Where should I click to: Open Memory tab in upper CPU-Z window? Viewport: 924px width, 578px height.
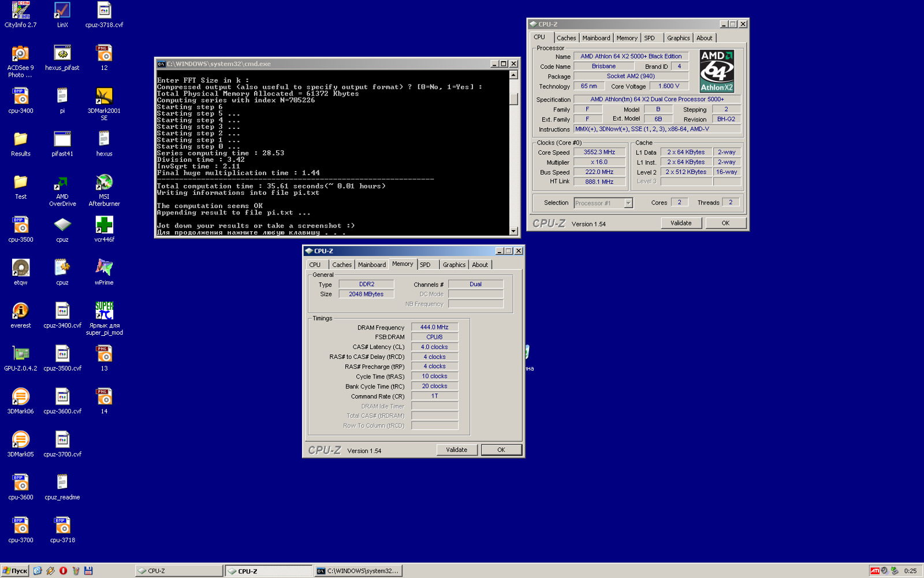click(627, 38)
